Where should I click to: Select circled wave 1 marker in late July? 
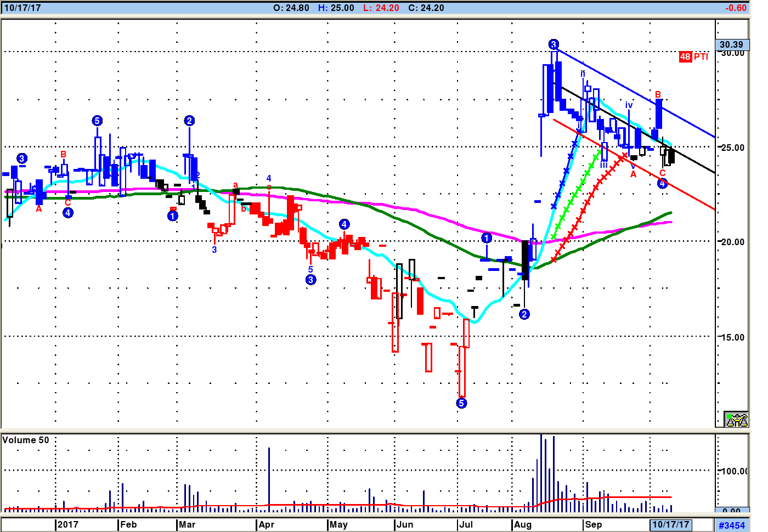click(487, 238)
